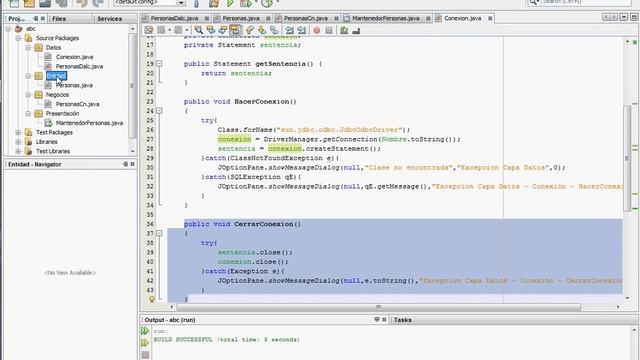Collapse the fold at line 19 getSentencia

click(159, 64)
